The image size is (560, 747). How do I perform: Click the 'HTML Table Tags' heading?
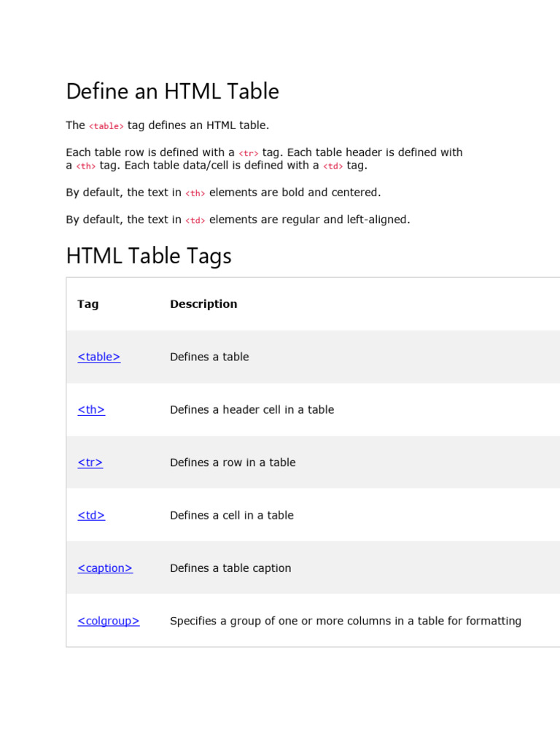149,256
